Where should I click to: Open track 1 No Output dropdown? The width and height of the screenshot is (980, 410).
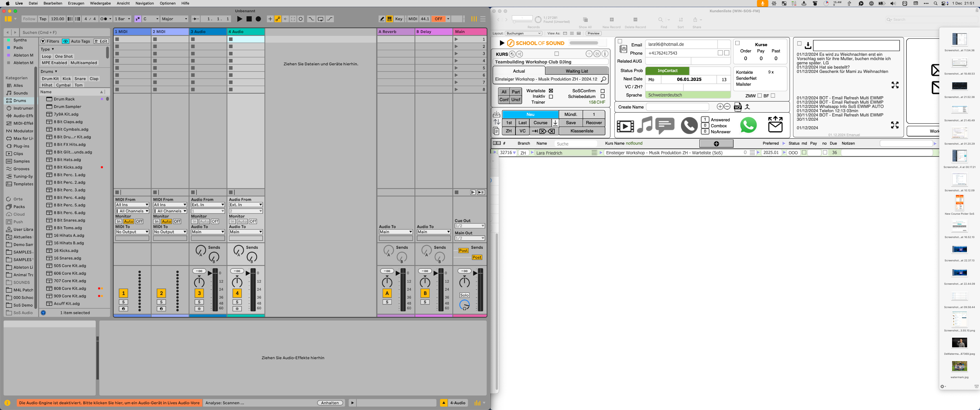pos(132,232)
